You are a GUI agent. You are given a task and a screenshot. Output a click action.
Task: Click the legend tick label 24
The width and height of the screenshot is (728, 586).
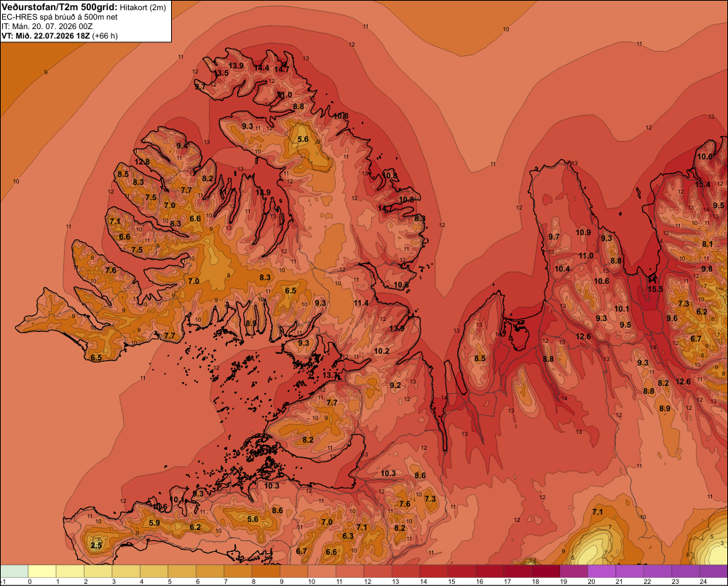(x=703, y=582)
